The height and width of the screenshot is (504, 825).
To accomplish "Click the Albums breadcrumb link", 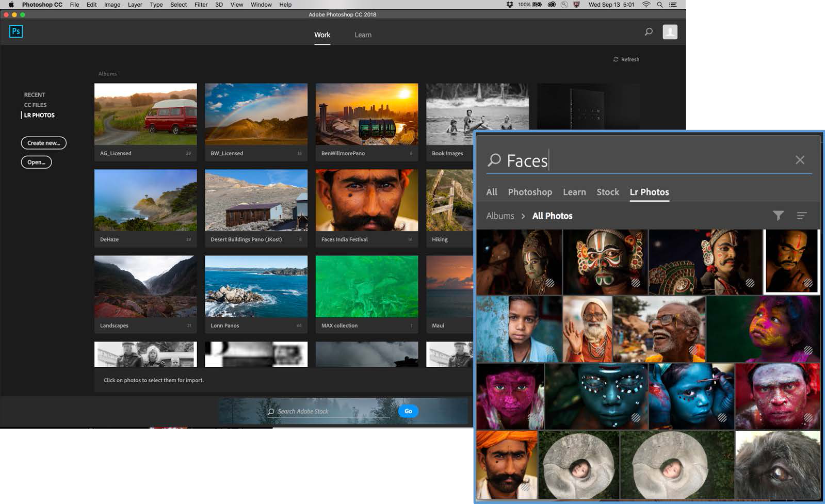I will coord(500,216).
